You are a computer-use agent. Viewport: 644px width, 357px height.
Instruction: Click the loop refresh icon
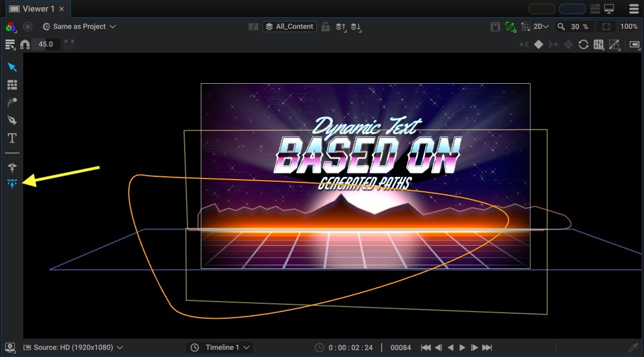point(583,44)
